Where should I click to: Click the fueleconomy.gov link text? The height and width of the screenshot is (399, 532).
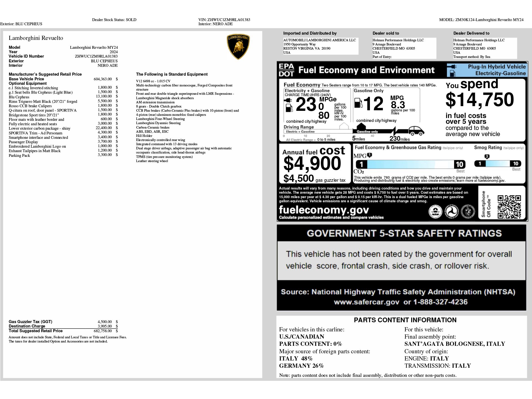[324, 210]
